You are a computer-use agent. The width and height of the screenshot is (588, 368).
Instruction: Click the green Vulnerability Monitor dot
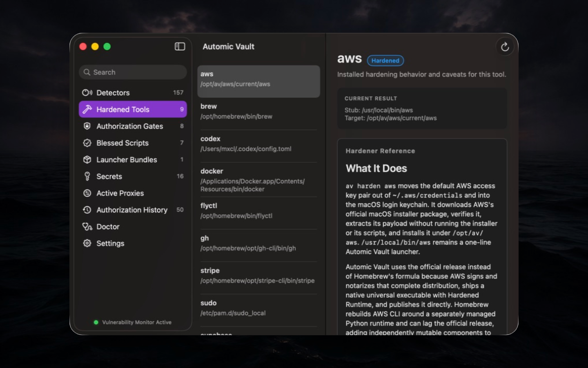[x=96, y=322]
